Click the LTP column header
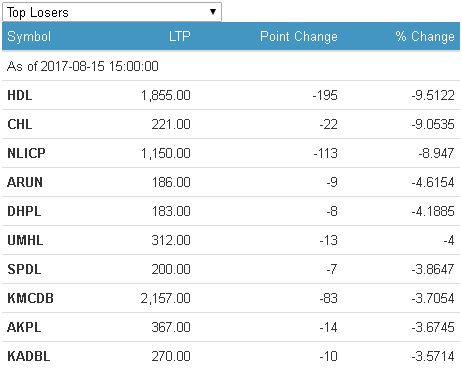This screenshot has height=368, width=462. pyautogui.click(x=180, y=36)
